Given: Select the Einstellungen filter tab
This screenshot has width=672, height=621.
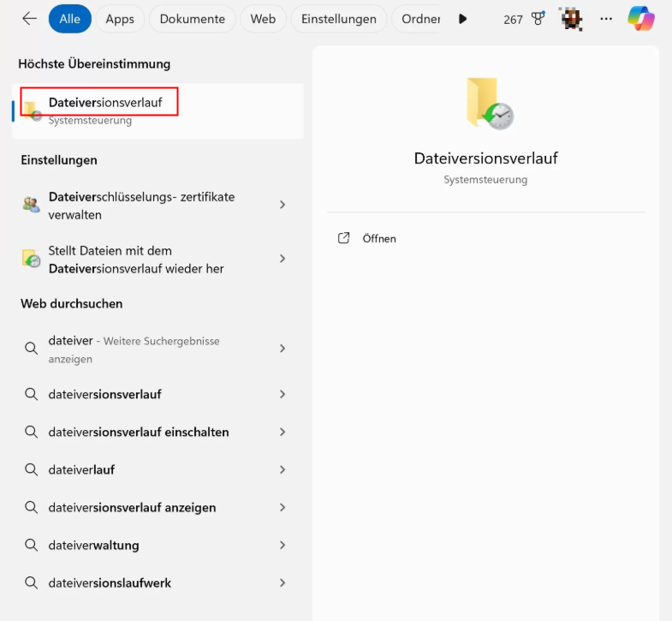Looking at the screenshot, I should pyautogui.click(x=338, y=19).
